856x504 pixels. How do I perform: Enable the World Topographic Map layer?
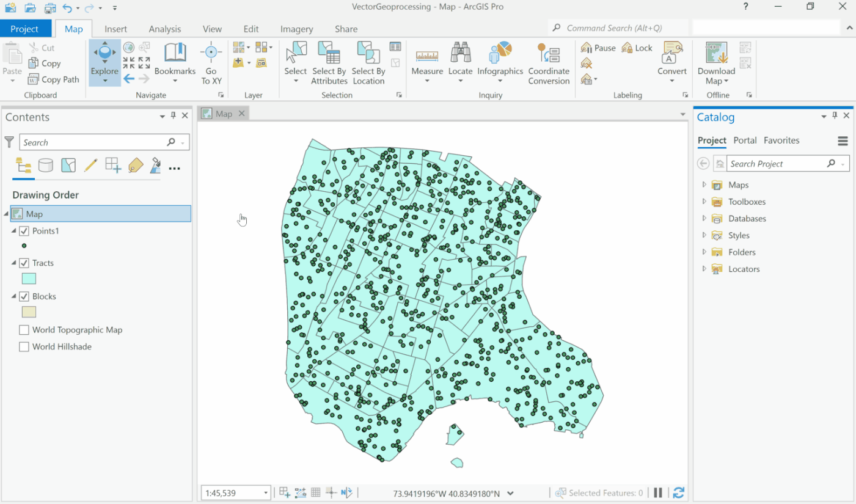(24, 329)
